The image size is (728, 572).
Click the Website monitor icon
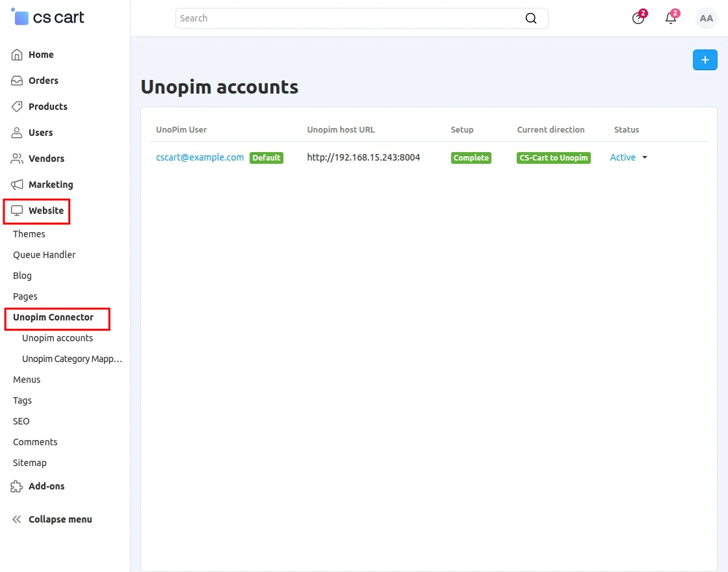(x=17, y=211)
